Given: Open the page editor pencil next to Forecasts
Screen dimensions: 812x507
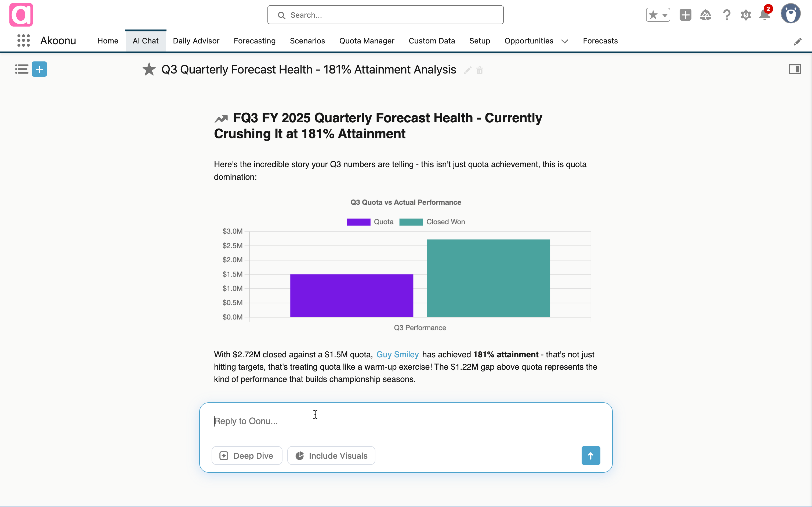Looking at the screenshot, I should point(798,42).
